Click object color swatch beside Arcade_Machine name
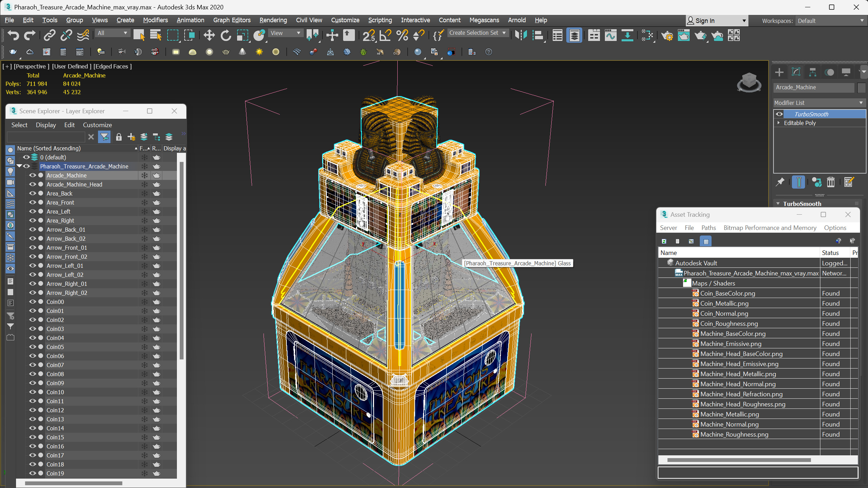Screen dimensions: 868x488 [x=861, y=88]
